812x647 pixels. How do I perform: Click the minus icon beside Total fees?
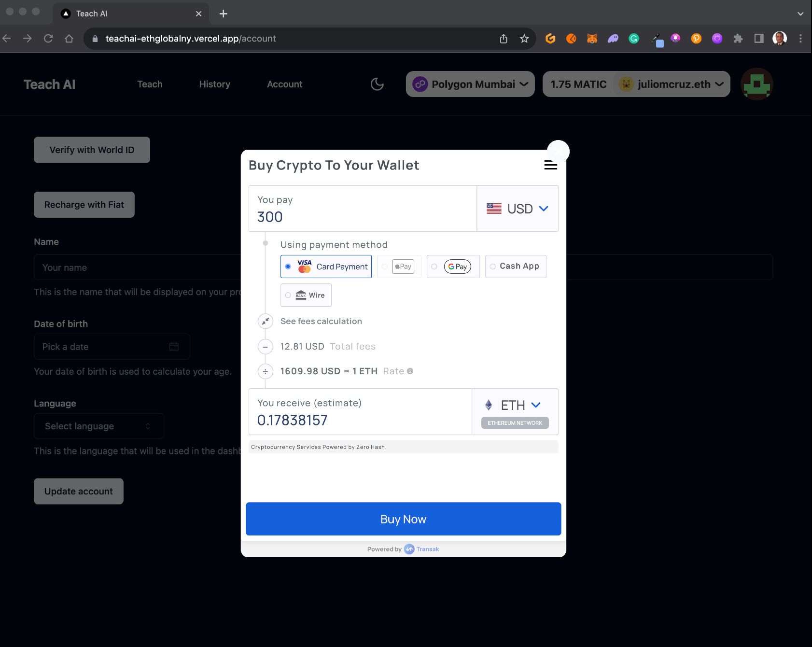point(266,347)
